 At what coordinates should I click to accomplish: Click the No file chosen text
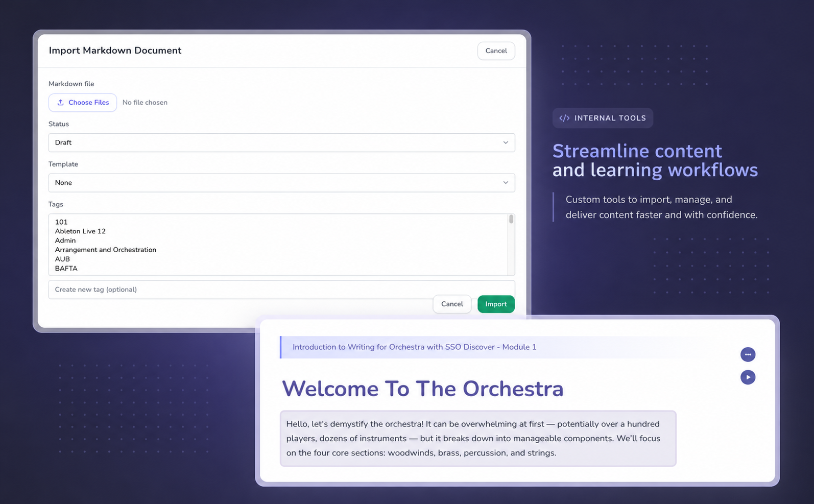145,103
